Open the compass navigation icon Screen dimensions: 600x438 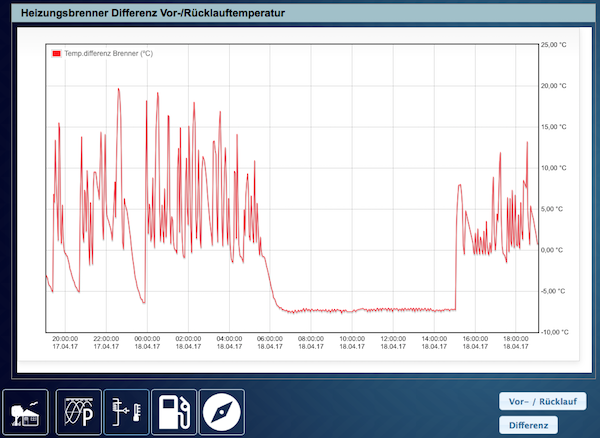tap(222, 412)
